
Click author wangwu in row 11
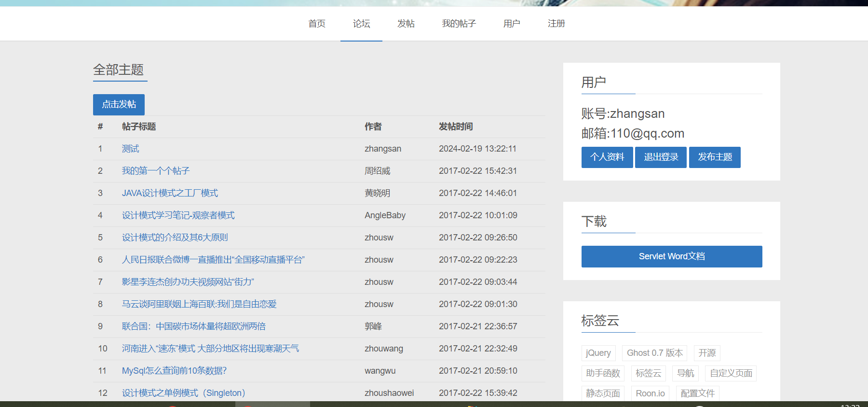click(380, 371)
